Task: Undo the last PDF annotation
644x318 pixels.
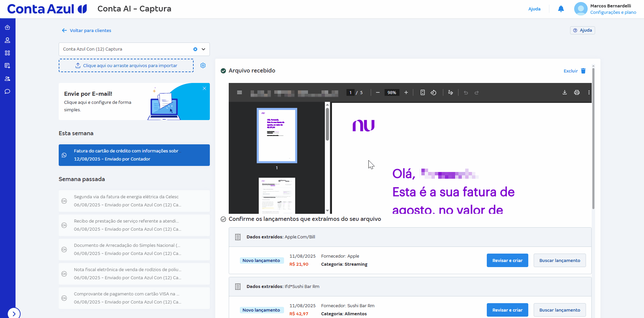Action: pos(466,92)
